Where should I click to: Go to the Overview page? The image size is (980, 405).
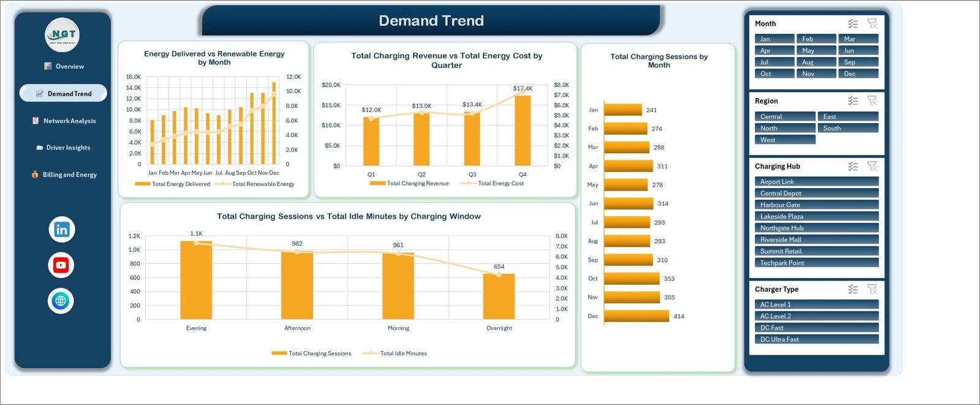point(64,66)
